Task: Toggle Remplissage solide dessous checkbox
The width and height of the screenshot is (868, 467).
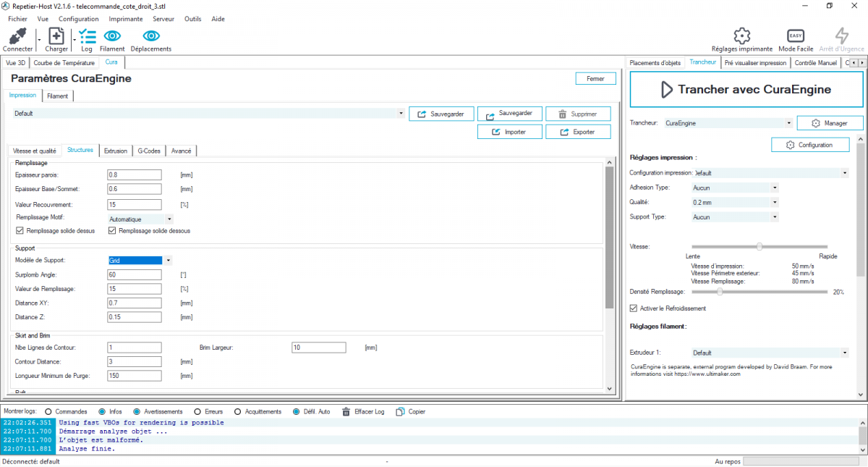Action: point(112,231)
